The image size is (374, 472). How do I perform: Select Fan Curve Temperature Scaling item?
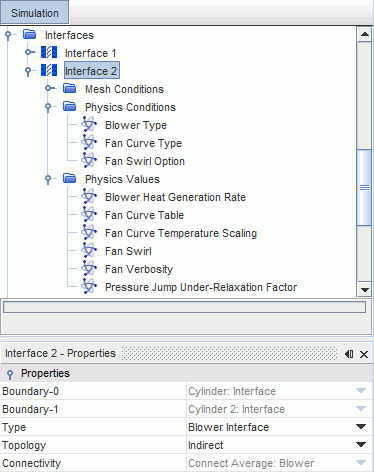click(181, 233)
